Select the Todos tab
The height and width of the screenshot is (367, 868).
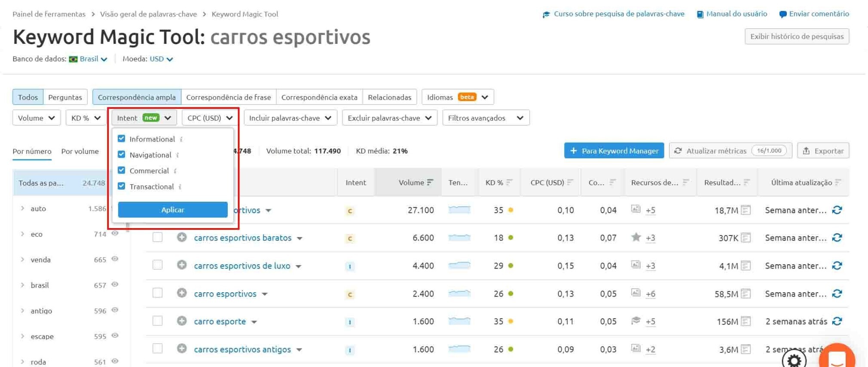[28, 97]
